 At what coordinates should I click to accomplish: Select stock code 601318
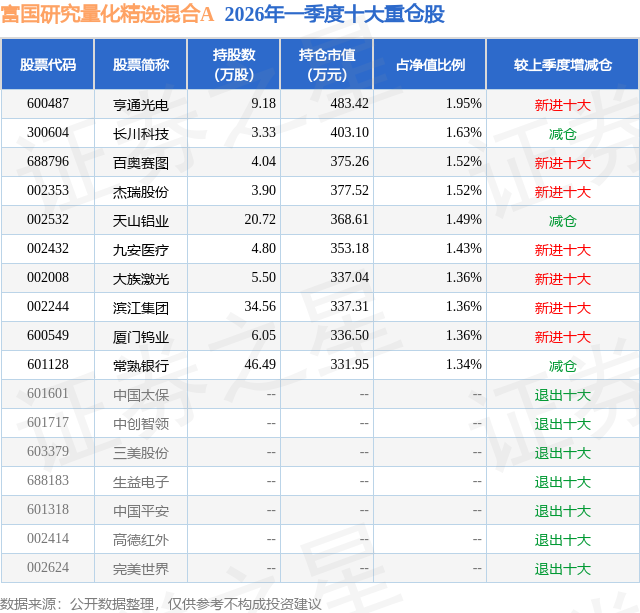[x=48, y=509]
